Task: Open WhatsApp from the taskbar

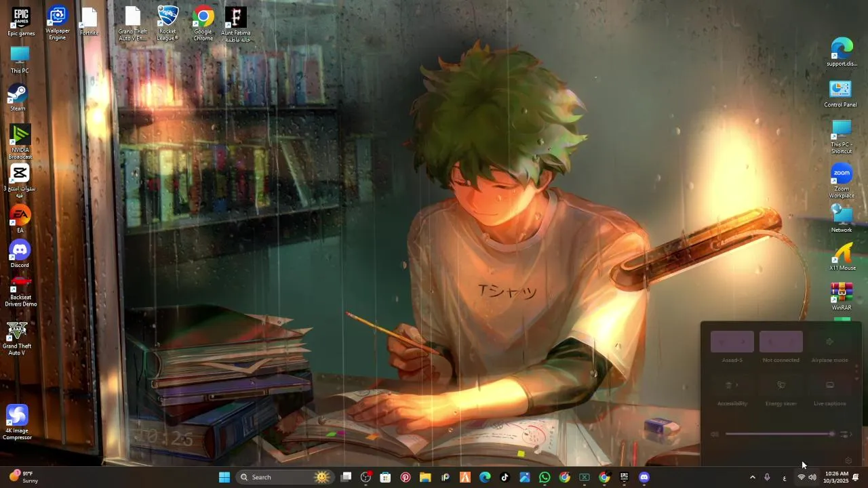Action: coord(545,477)
